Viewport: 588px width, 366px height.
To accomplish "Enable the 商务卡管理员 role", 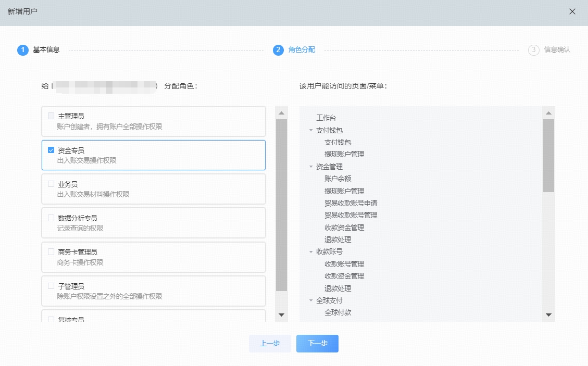I will tap(51, 252).
